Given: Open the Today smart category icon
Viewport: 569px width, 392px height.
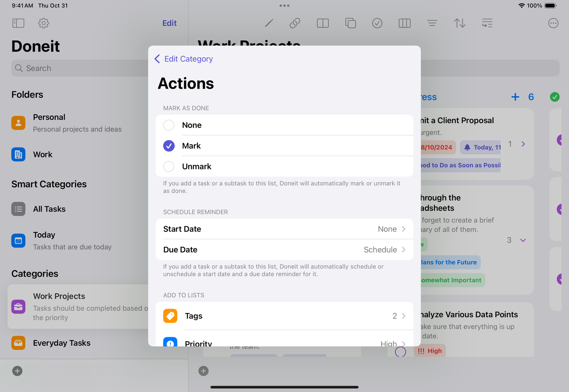Looking at the screenshot, I should (18, 240).
